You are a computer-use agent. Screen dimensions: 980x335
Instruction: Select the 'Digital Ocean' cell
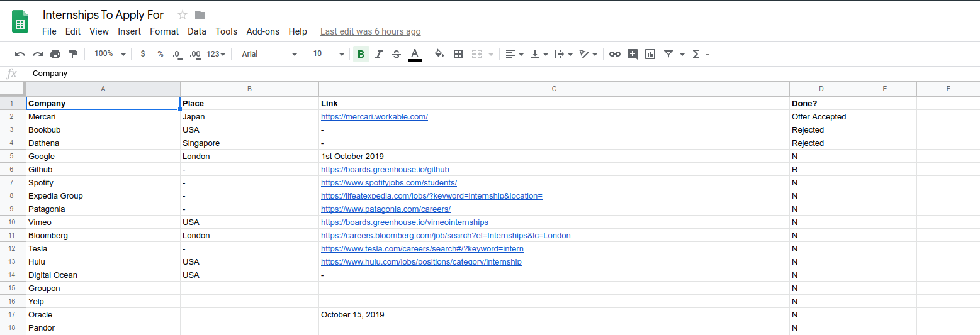click(x=103, y=275)
